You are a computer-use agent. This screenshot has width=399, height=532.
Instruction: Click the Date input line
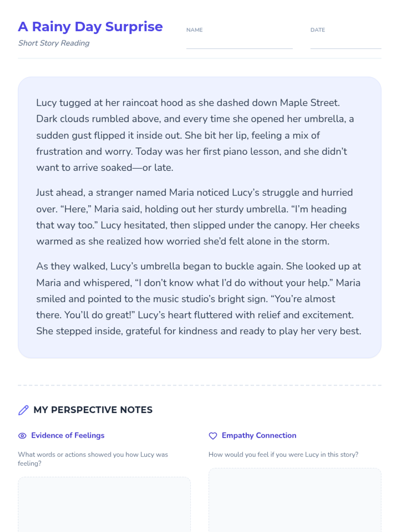point(346,43)
